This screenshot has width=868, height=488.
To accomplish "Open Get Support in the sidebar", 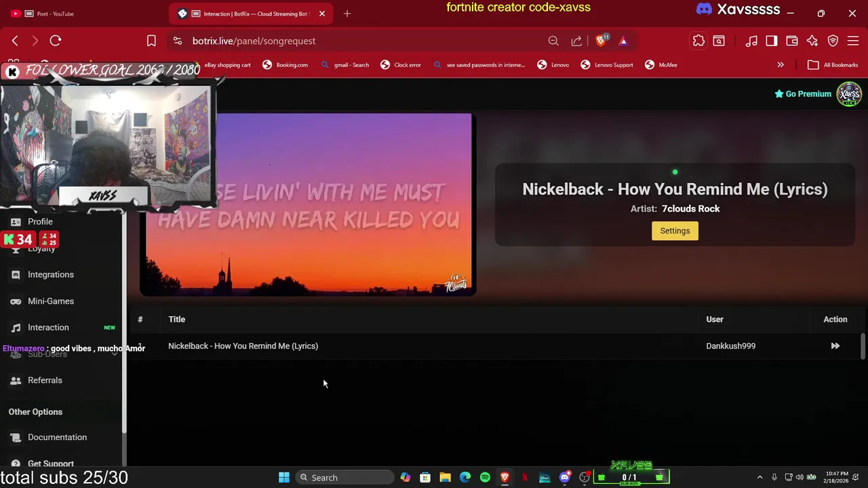I will pyautogui.click(x=51, y=463).
